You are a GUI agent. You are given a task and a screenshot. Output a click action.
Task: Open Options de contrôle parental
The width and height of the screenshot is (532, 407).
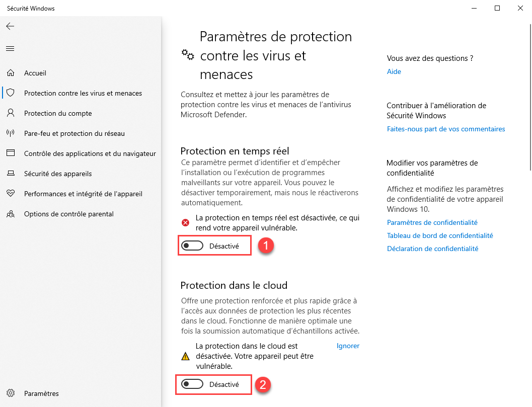[69, 214]
